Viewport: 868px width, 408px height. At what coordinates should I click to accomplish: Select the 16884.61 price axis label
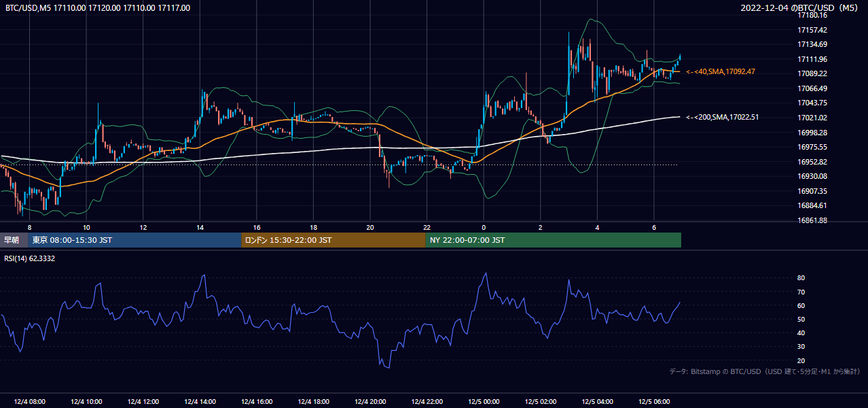[812, 205]
